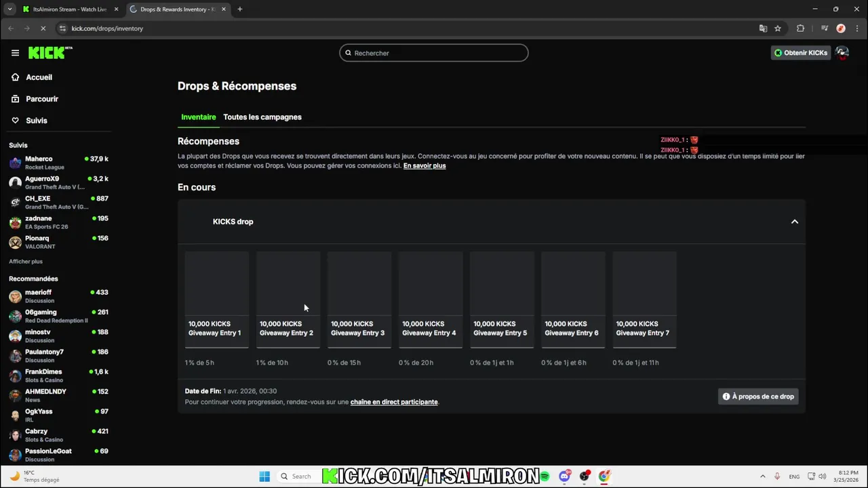Close the ItsAlmiron Stream tab

[x=116, y=9]
